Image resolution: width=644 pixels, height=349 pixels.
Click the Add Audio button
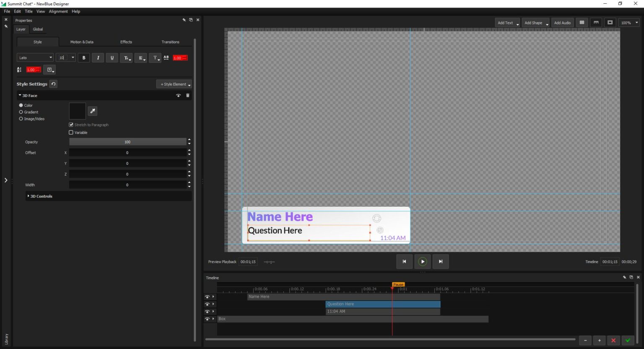coord(562,23)
